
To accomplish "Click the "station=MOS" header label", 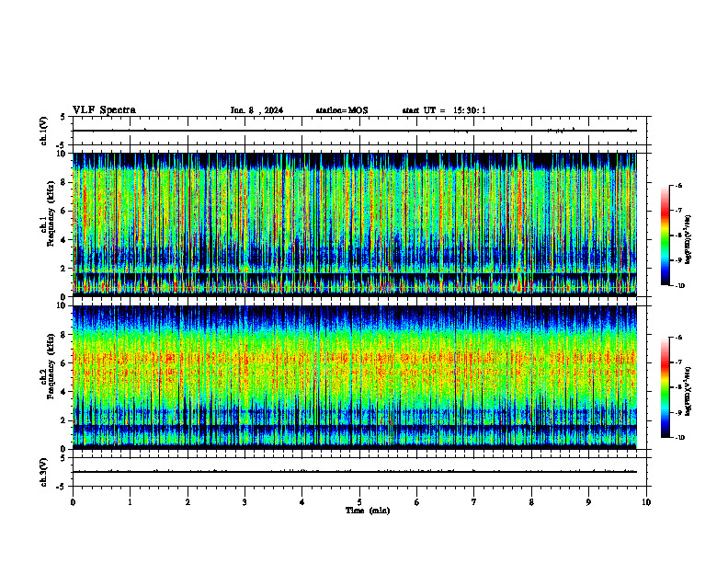I will point(342,110).
